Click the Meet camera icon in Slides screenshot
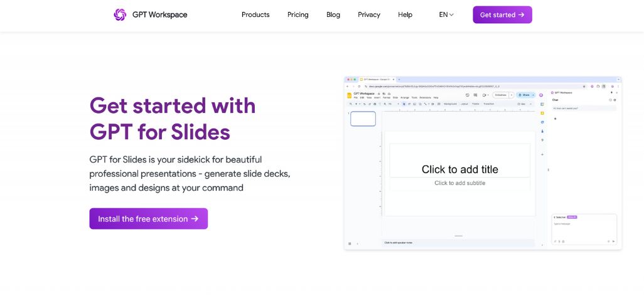Viewport: 644px width, 303px height. [x=484, y=95]
